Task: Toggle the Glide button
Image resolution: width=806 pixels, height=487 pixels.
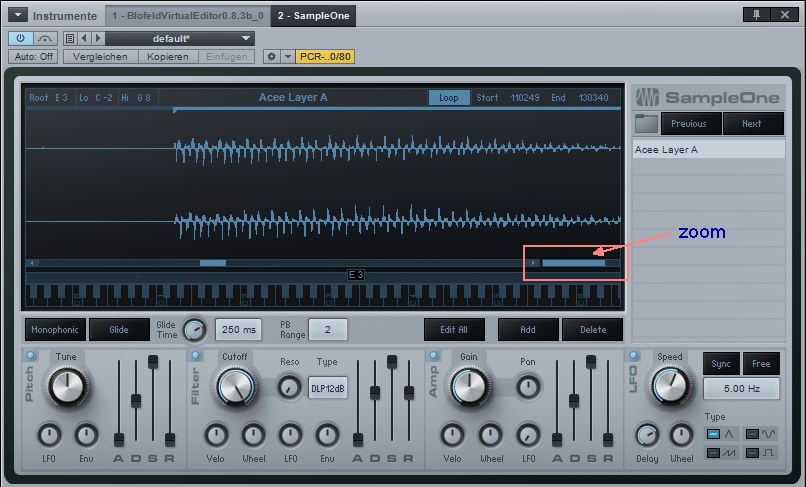Action: (119, 330)
